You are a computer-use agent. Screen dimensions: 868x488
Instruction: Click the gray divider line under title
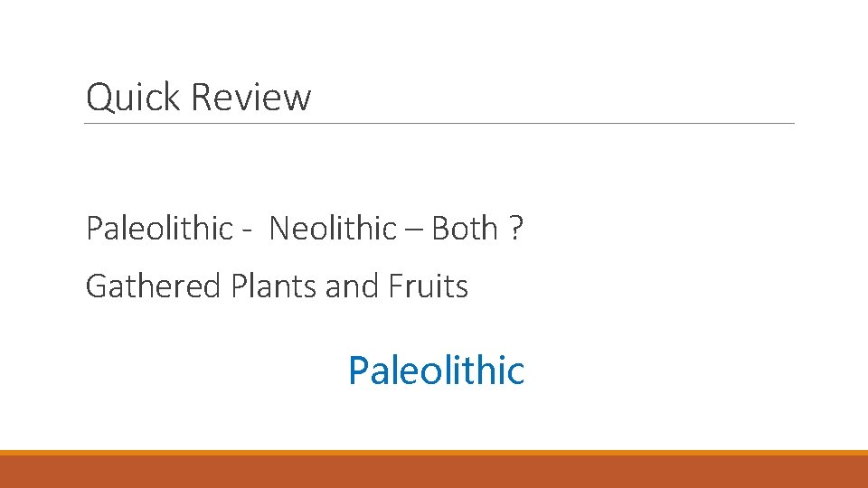439,123
